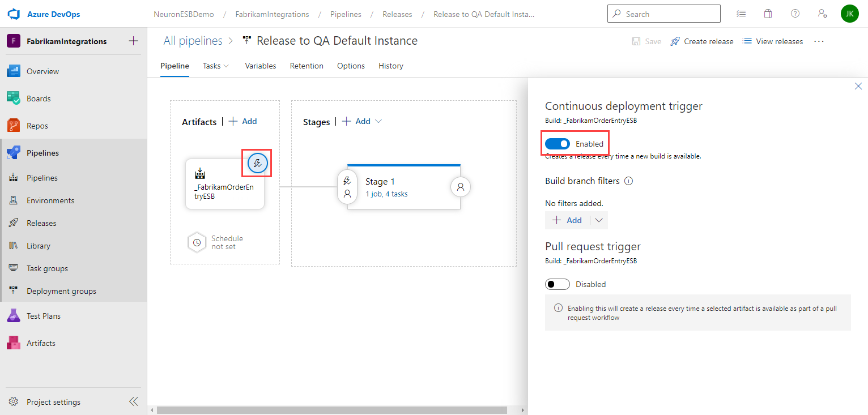The height and width of the screenshot is (415, 868).
Task: Open the Help question mark icon
Action: (x=795, y=14)
